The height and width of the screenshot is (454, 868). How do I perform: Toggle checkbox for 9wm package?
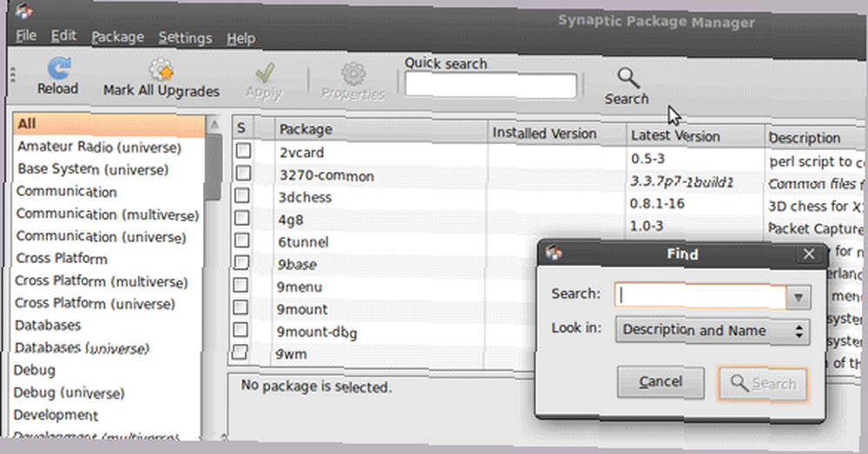click(x=240, y=352)
